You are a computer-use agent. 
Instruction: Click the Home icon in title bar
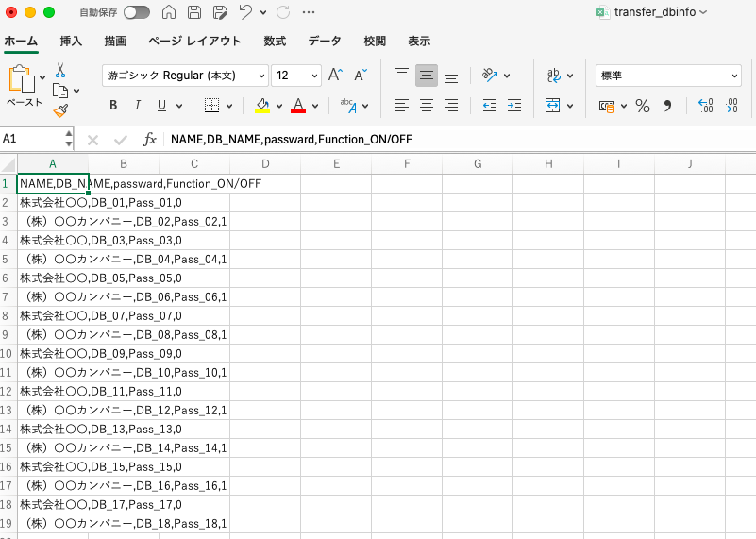(x=169, y=12)
